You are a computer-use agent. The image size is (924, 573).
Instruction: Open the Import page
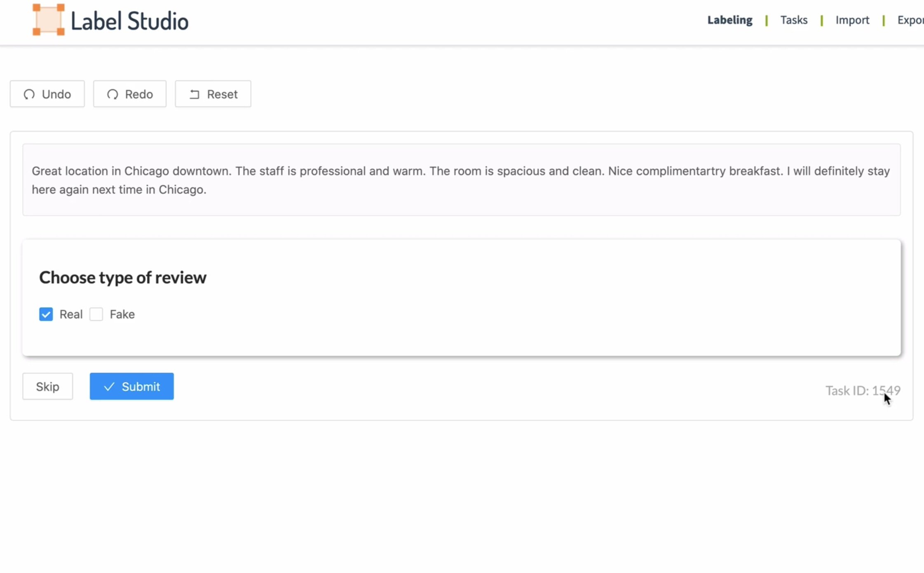click(852, 20)
